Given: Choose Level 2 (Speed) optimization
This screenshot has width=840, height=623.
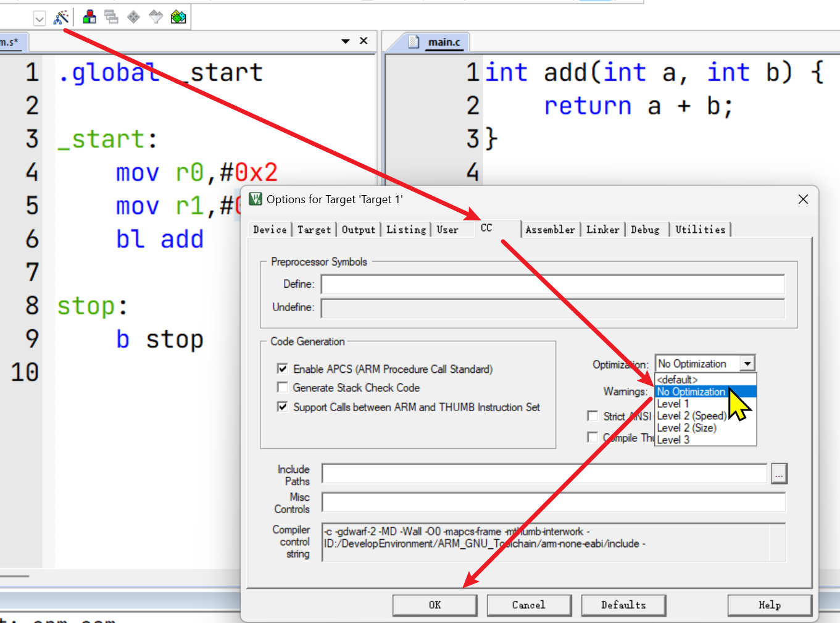Looking at the screenshot, I should 705,416.
